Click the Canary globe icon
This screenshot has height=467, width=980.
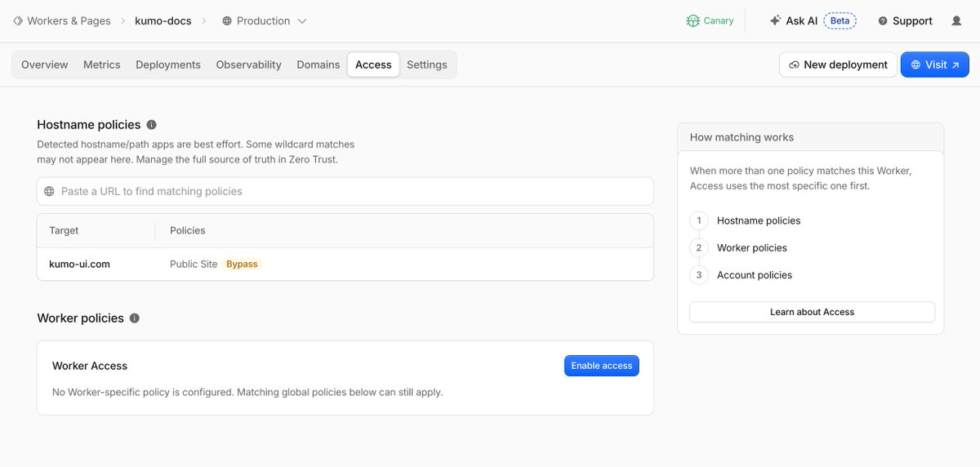pos(693,21)
